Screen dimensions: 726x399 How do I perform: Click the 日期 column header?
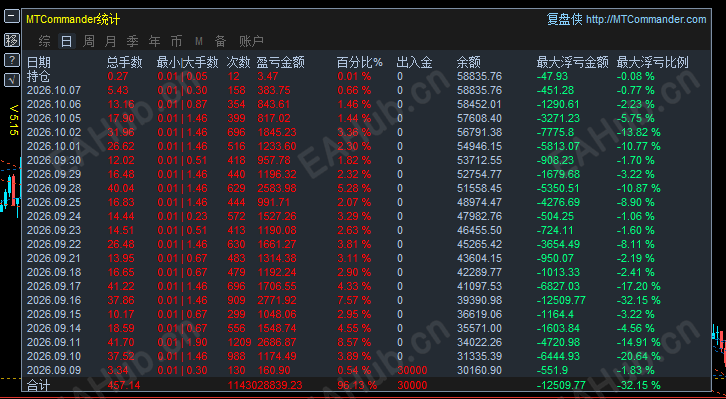[x=39, y=62]
